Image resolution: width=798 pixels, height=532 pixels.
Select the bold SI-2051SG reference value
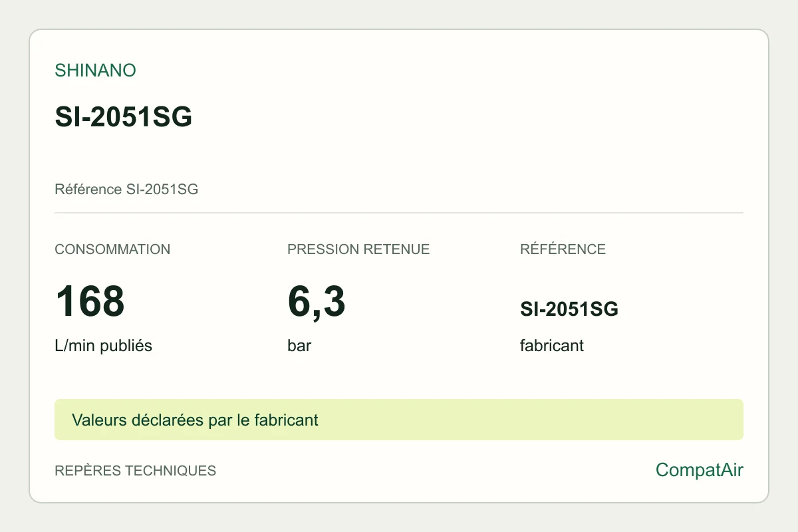(569, 309)
